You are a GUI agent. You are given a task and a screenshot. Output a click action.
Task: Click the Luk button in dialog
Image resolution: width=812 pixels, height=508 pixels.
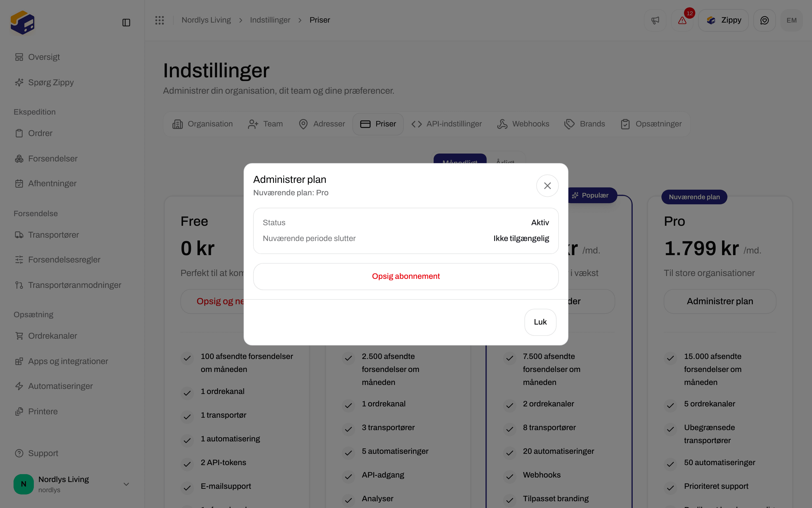coord(540,322)
